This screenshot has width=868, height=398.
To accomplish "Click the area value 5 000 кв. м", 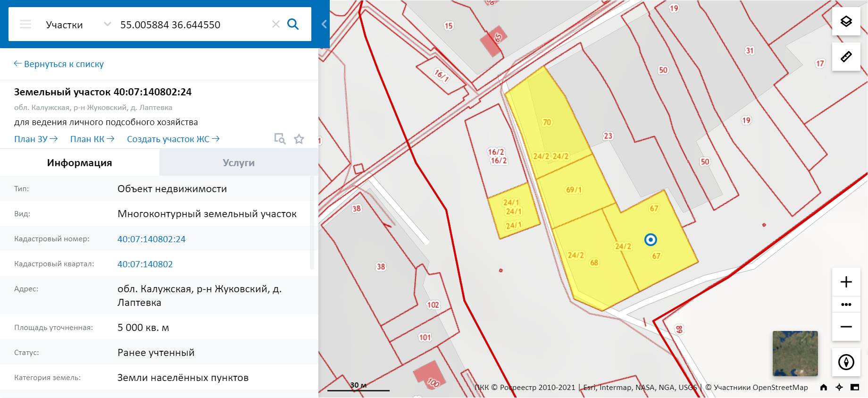I will [x=143, y=328].
